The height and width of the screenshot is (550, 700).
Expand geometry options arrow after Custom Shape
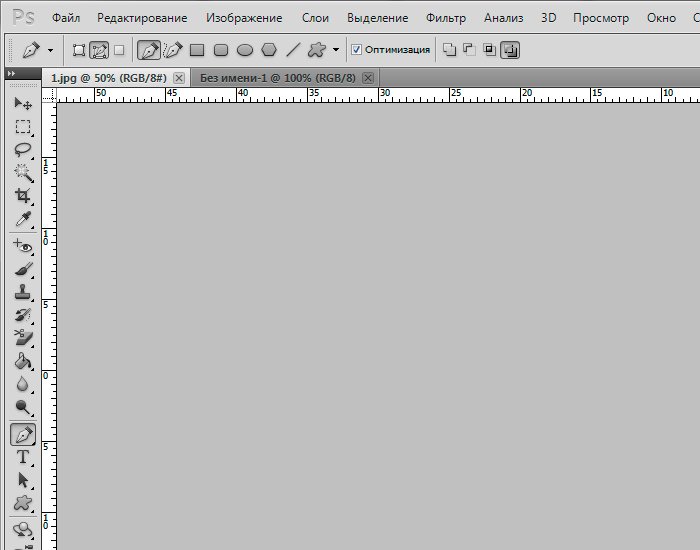(336, 49)
